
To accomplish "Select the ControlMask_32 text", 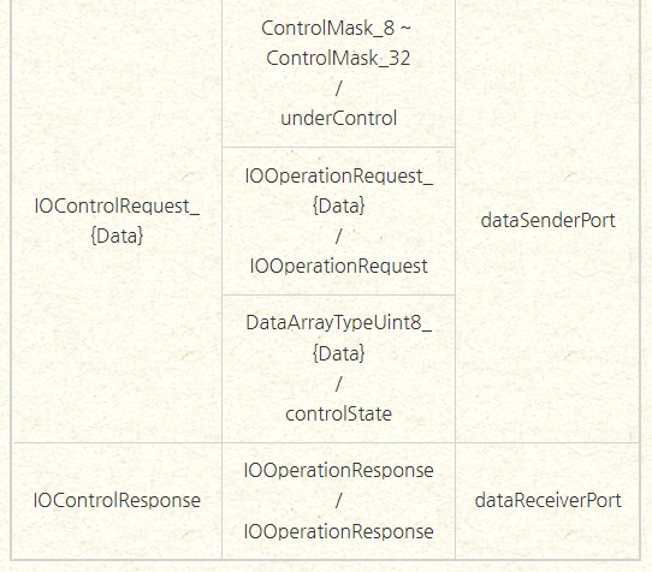I will pos(338,58).
